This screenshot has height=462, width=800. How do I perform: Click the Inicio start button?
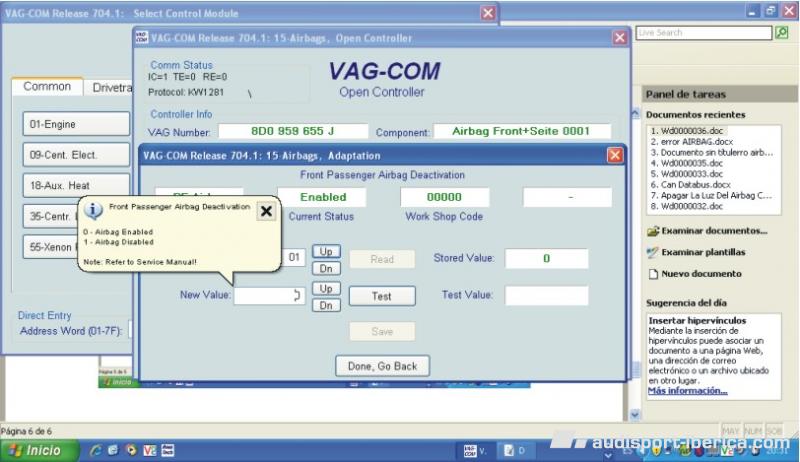click(39, 450)
